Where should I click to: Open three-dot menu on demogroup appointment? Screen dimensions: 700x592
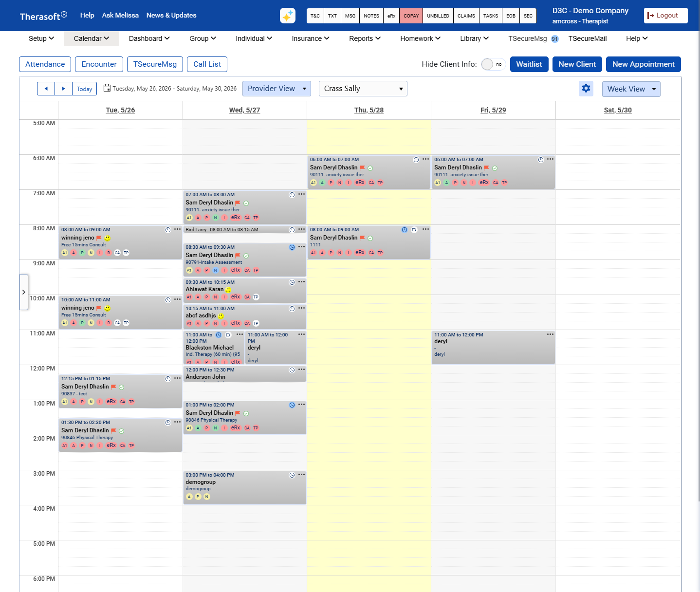302,475
